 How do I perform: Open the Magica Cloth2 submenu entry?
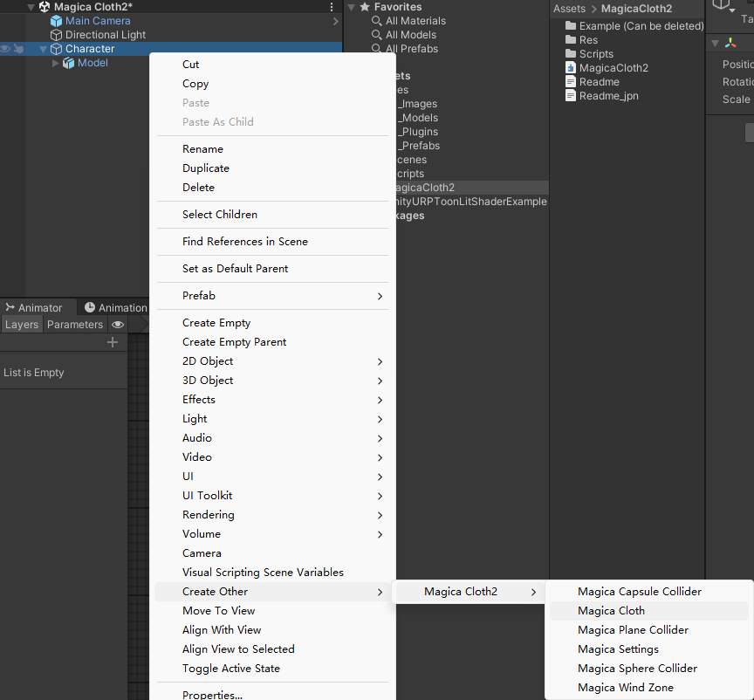pos(470,592)
